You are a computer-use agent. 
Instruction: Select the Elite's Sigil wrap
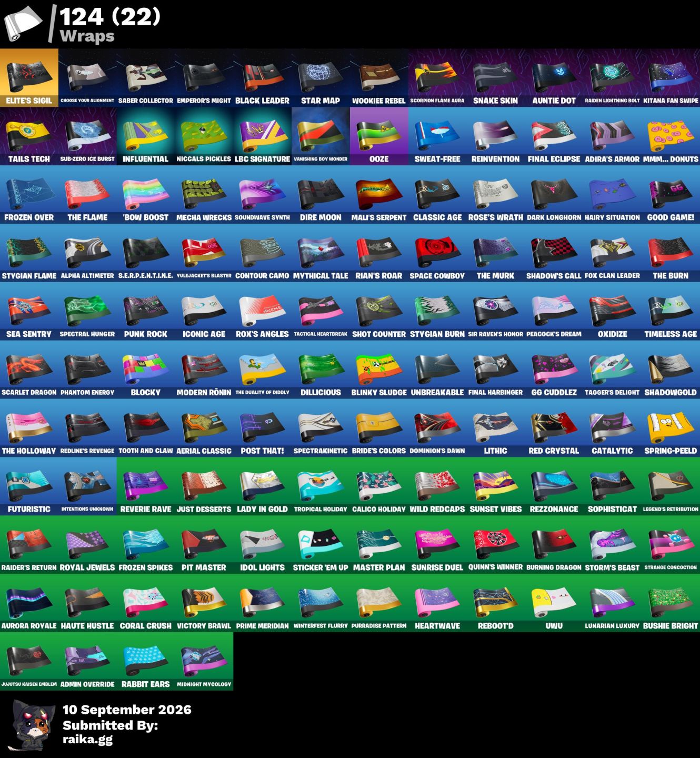point(29,78)
